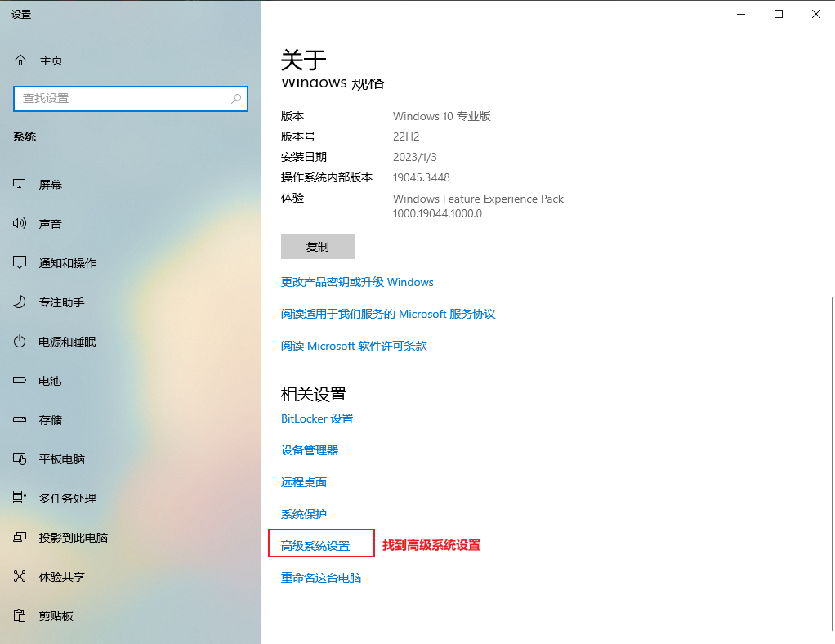Click the 存储 drive icon

[x=19, y=420]
